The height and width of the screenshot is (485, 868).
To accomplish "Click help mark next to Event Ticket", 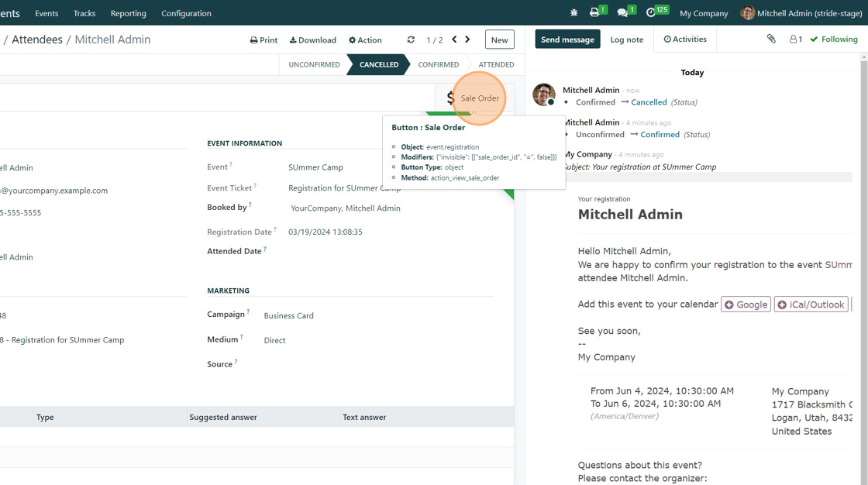I will point(255,185).
